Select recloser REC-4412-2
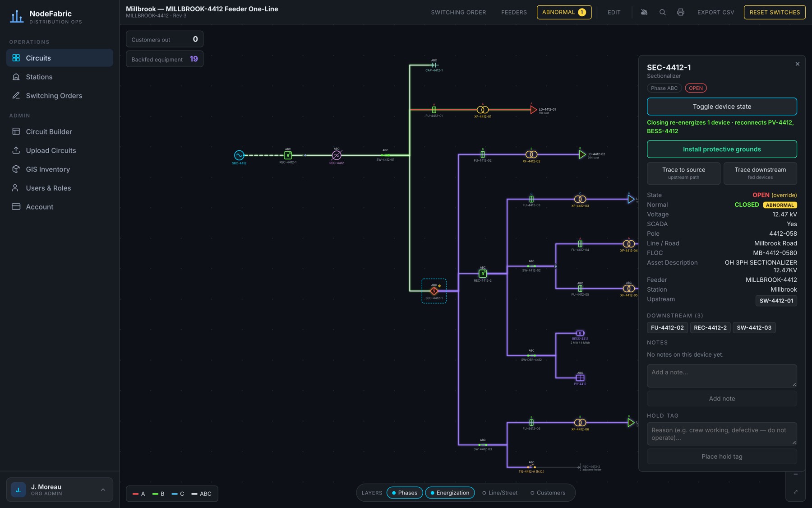This screenshot has width=812, height=508. (483, 273)
